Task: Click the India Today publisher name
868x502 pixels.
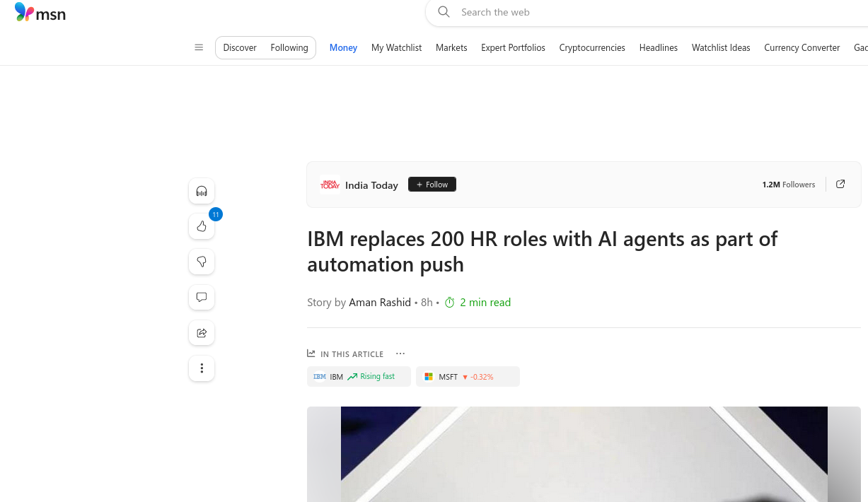Action: (371, 185)
